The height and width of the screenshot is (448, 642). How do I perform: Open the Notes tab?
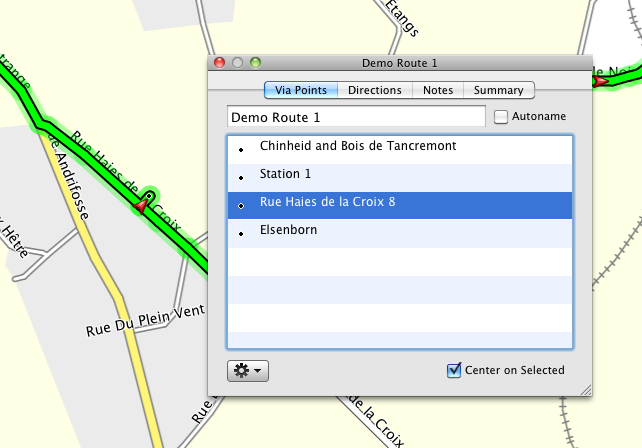438,90
